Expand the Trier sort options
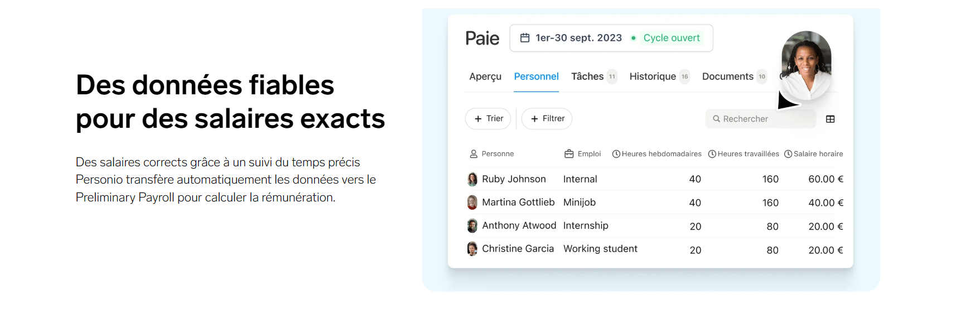The height and width of the screenshot is (322, 980). click(x=488, y=118)
